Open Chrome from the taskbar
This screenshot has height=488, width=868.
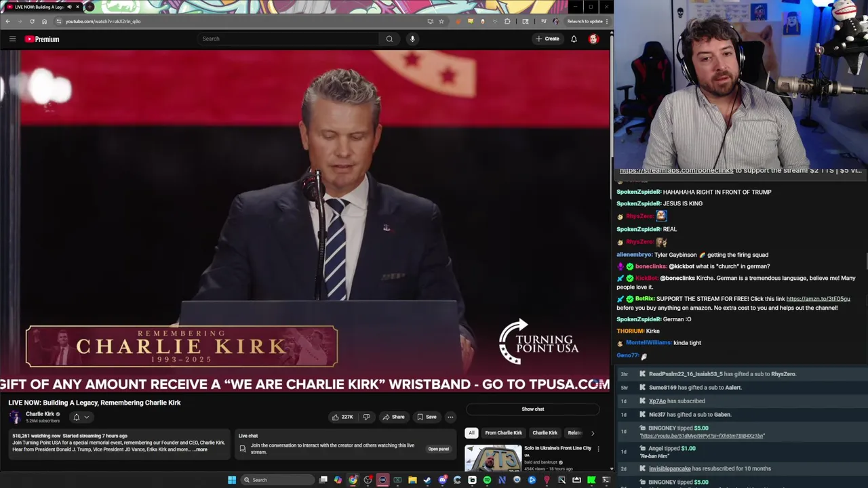coord(353,480)
